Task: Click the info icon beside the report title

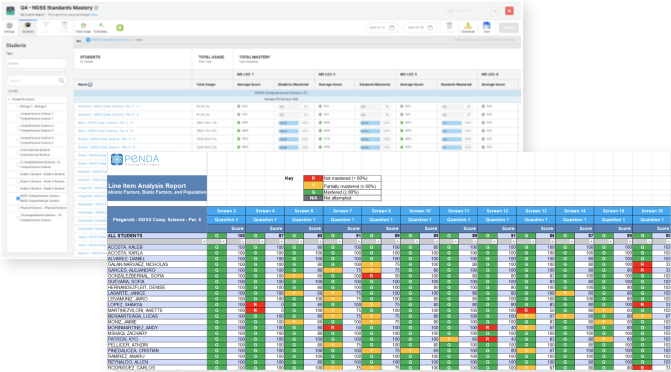Action: point(96,8)
